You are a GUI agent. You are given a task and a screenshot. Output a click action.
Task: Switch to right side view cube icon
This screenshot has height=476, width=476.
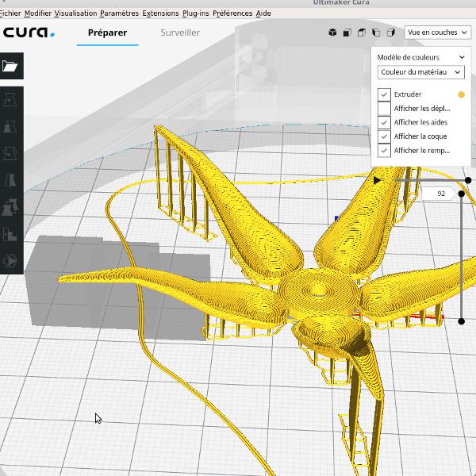click(390, 33)
